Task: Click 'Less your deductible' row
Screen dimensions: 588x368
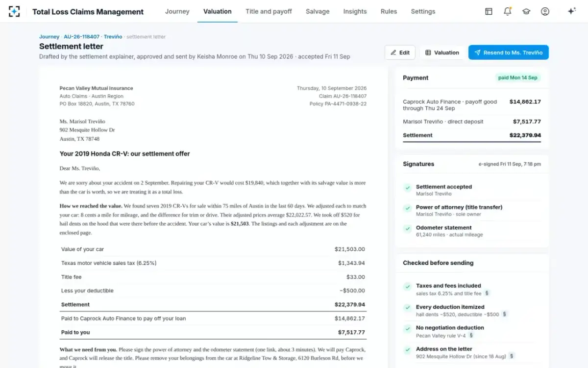Action: click(213, 290)
